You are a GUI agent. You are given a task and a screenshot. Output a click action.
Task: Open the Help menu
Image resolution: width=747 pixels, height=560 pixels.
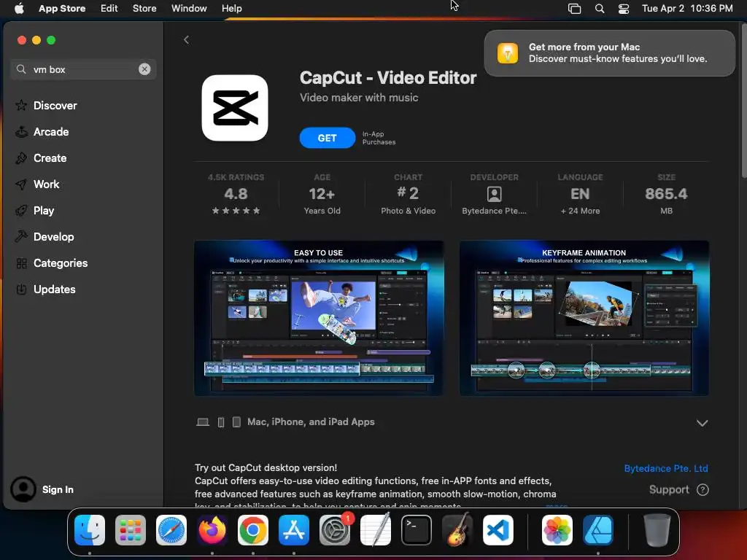[x=231, y=8]
